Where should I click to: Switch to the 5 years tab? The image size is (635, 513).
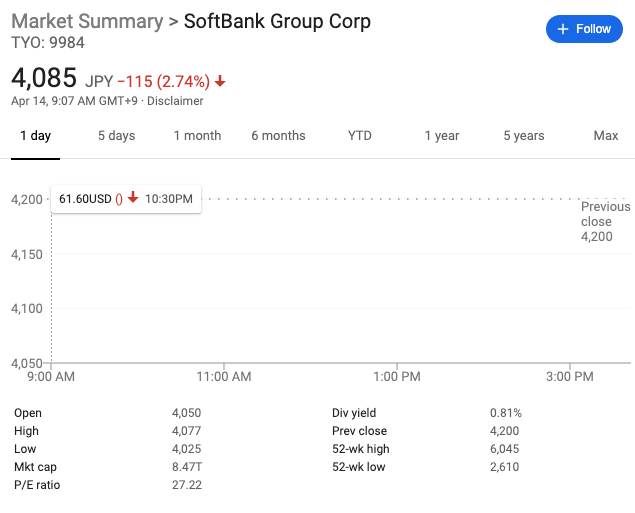click(524, 136)
